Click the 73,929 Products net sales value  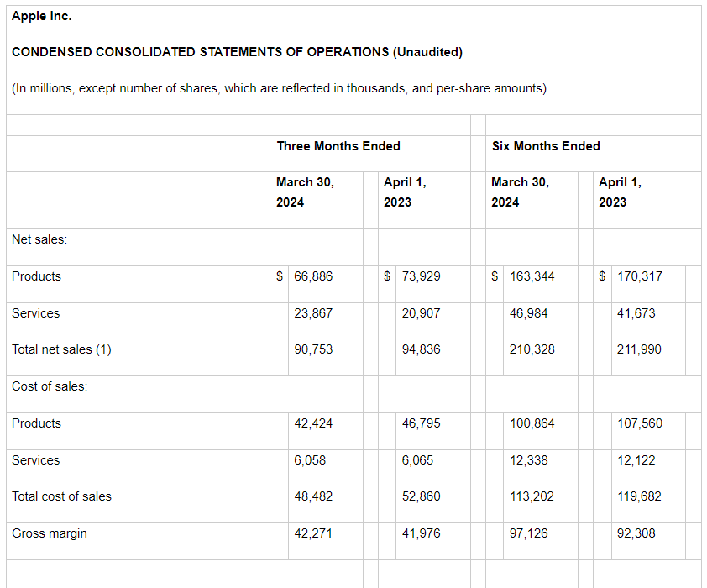[421, 276]
